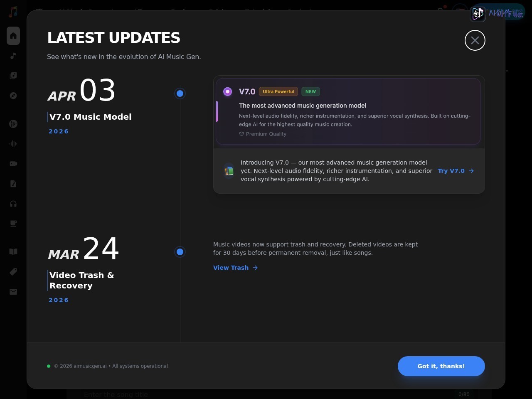The image size is (532, 399).
Task: Open the music file sidebar icon
Action: point(13,184)
